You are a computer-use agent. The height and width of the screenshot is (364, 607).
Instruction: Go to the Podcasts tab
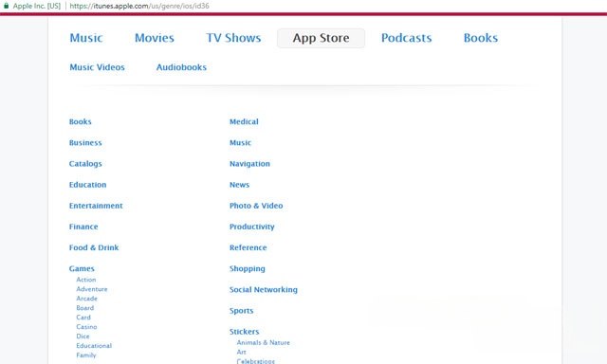(x=407, y=38)
